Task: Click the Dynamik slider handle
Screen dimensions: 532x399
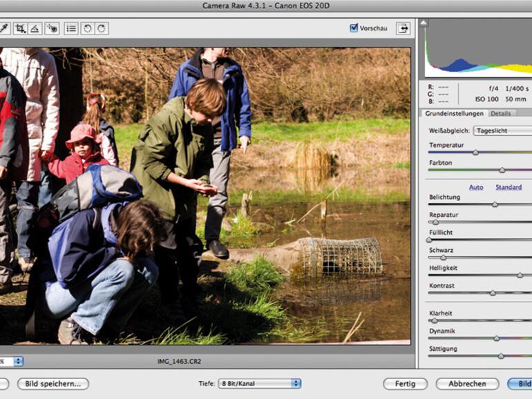Action: [497, 338]
